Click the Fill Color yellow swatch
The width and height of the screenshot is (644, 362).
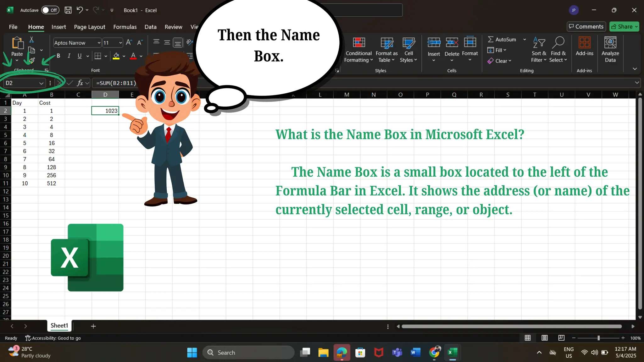tap(116, 56)
